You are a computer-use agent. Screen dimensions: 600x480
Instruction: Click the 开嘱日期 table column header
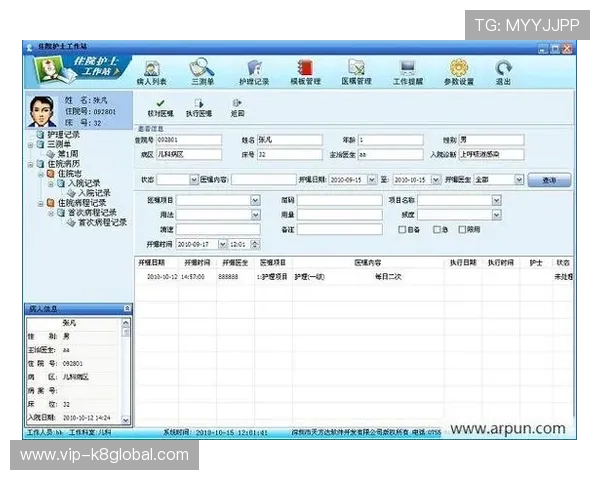(152, 263)
